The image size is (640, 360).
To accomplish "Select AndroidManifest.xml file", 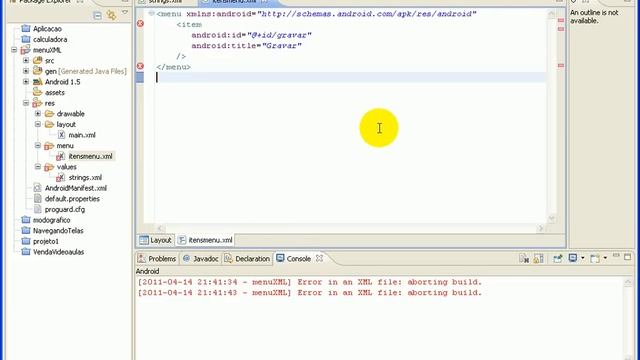I will [x=76, y=188].
